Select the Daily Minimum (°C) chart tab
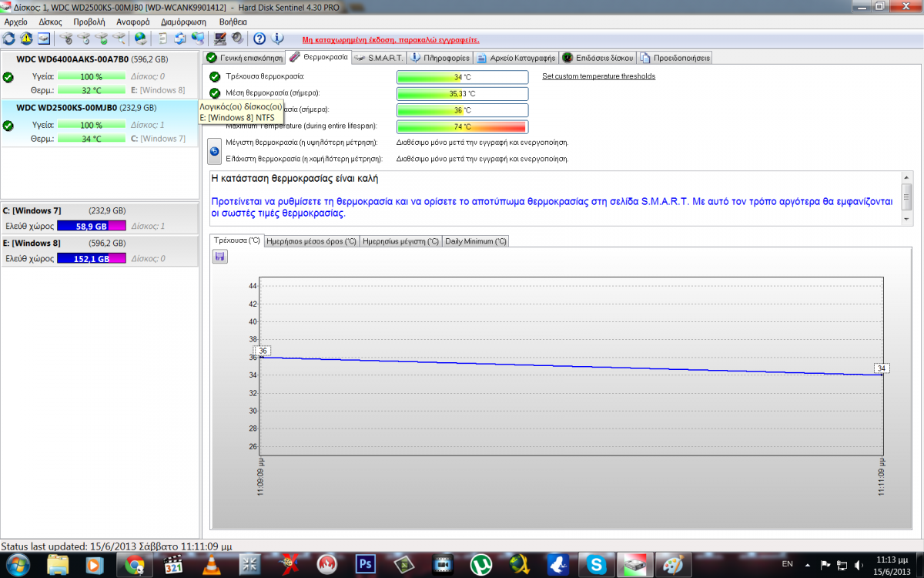This screenshot has height=578, width=924. click(476, 241)
